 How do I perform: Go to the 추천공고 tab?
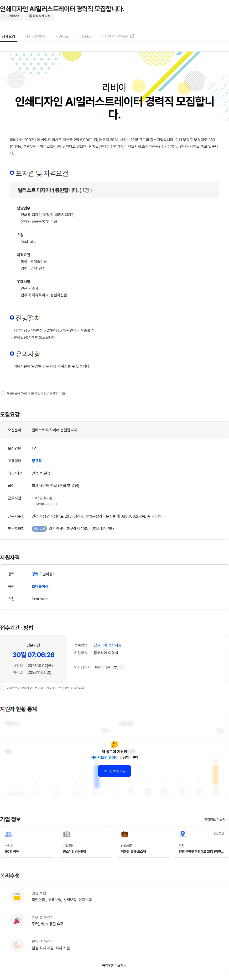85,37
